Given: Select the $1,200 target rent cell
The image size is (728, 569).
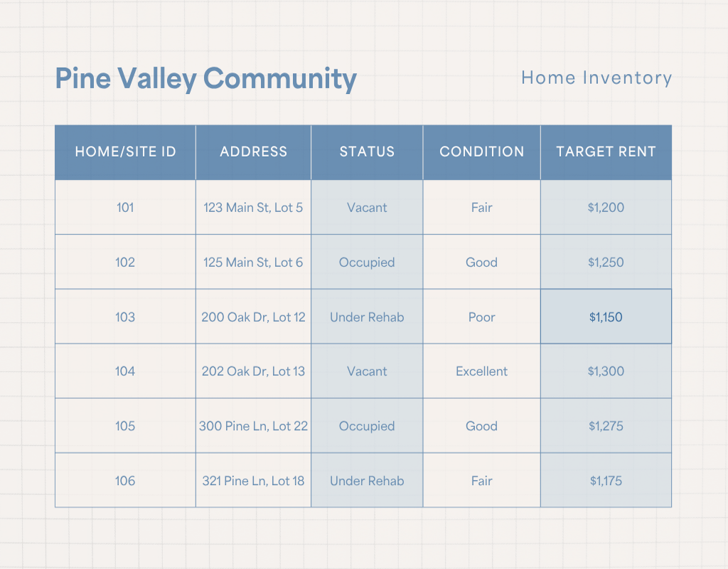Looking at the screenshot, I should tap(606, 207).
